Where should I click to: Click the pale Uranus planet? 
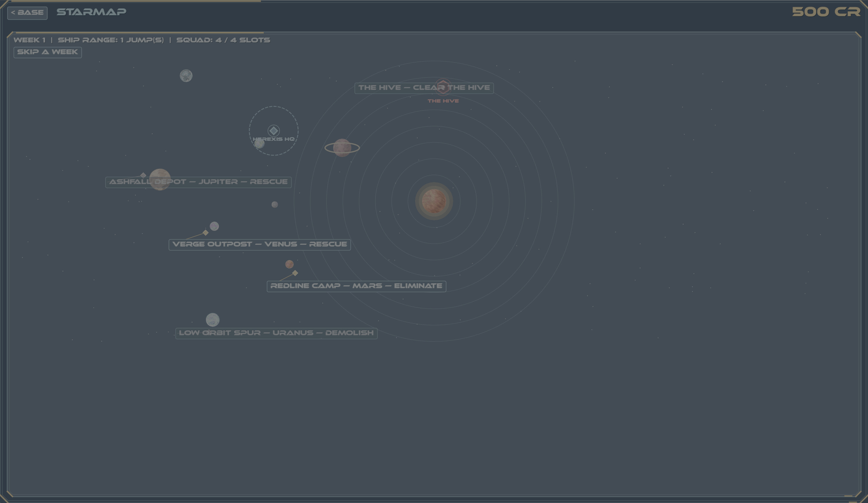[x=212, y=320]
